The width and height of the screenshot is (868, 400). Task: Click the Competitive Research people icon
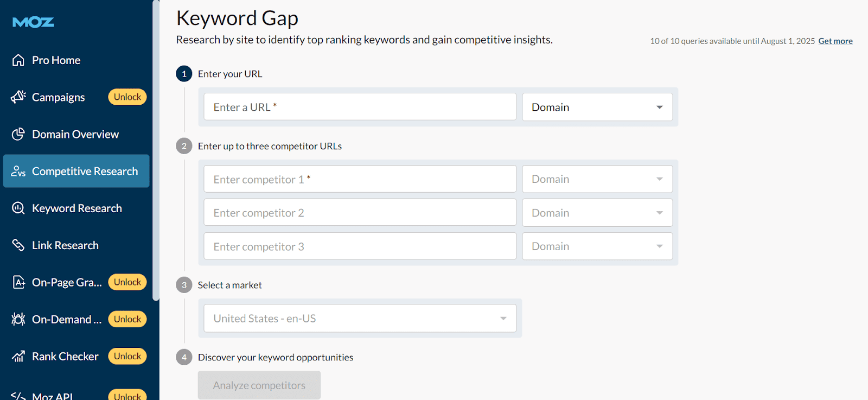click(x=18, y=172)
